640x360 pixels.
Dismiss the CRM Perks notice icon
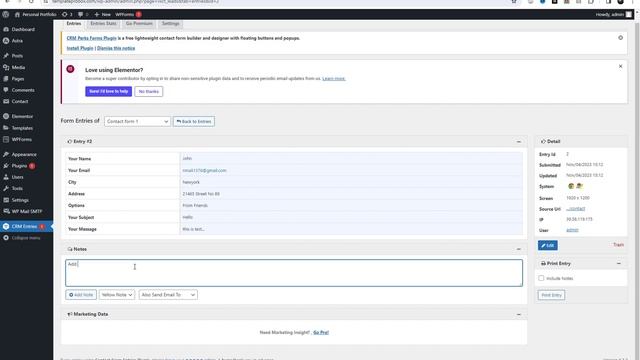pos(620,38)
